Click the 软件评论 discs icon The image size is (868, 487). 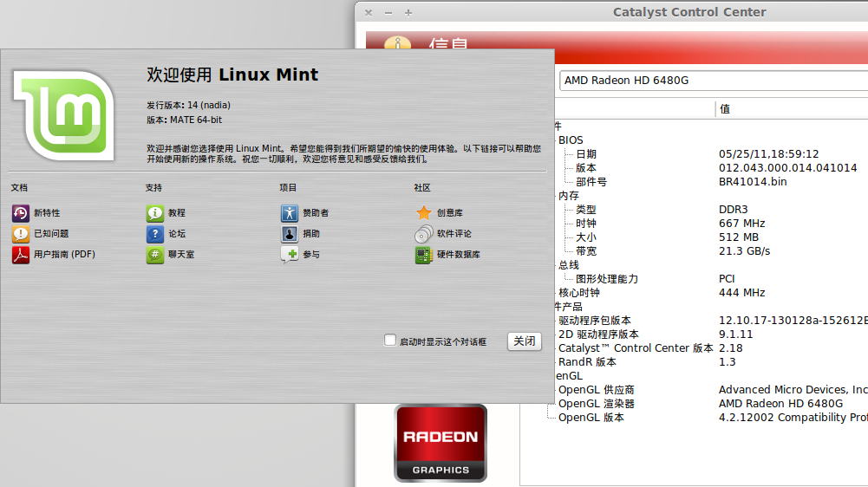(x=423, y=234)
